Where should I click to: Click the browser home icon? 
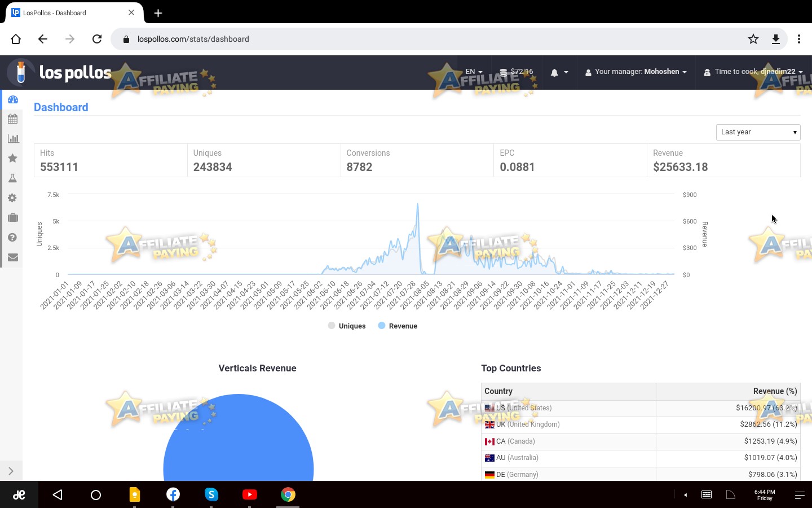point(16,39)
